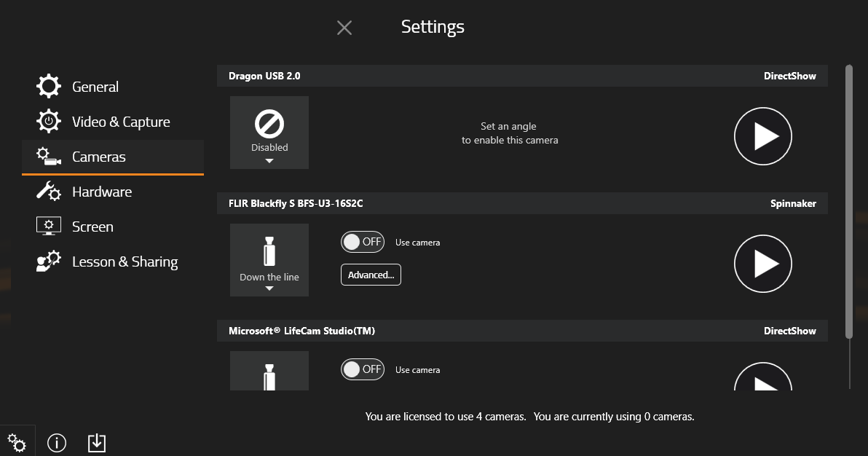The image size is (868, 456).
Task: Click the Use camera label in the FLIR row
Action: pos(417,243)
